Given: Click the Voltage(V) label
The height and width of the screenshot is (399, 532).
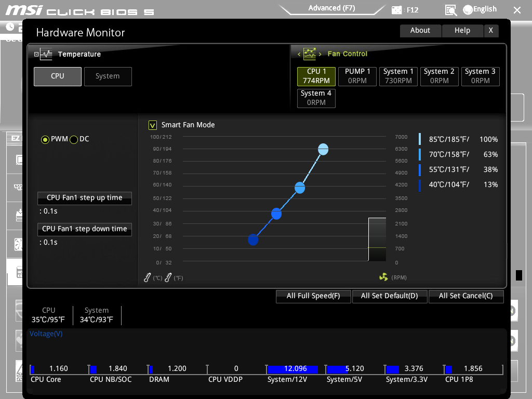Looking at the screenshot, I should pos(46,334).
